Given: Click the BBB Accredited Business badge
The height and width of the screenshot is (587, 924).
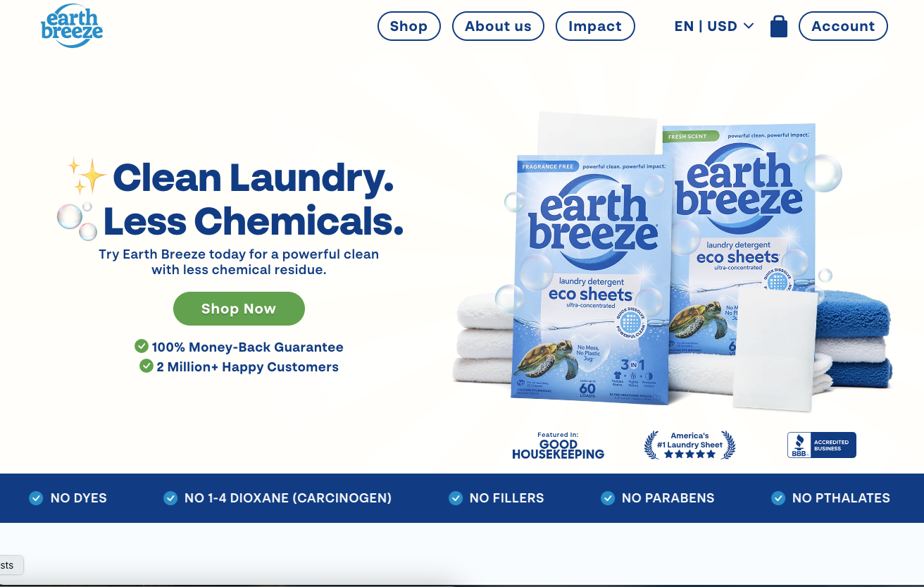Looking at the screenshot, I should click(821, 445).
